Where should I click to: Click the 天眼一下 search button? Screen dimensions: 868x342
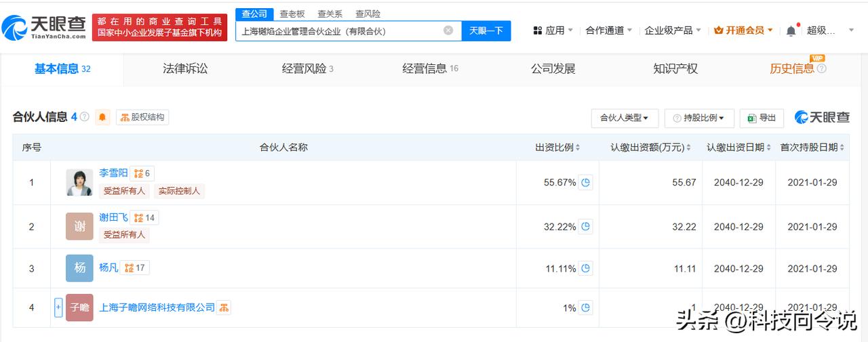tap(486, 30)
